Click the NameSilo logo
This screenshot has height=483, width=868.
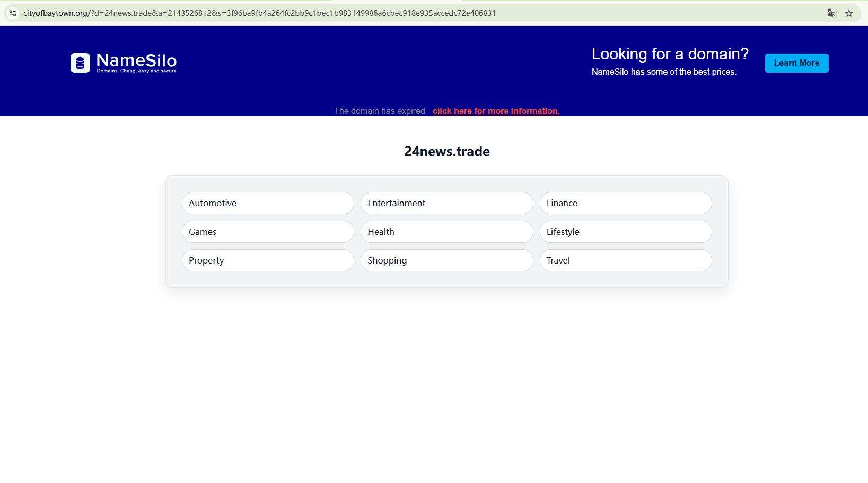124,63
